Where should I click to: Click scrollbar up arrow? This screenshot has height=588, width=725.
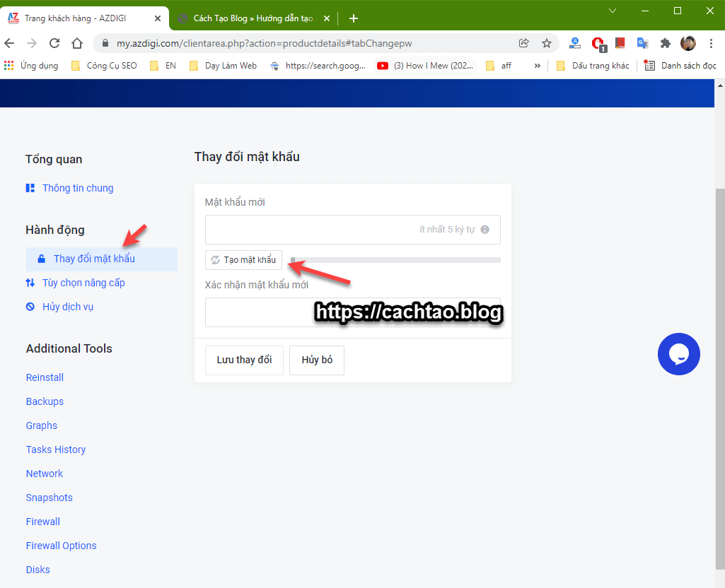pos(720,85)
